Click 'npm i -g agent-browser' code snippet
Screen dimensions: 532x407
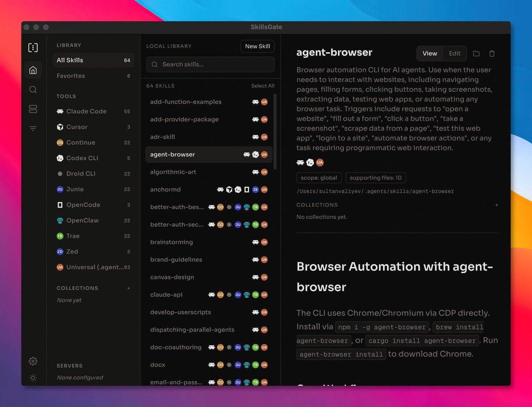click(x=382, y=327)
